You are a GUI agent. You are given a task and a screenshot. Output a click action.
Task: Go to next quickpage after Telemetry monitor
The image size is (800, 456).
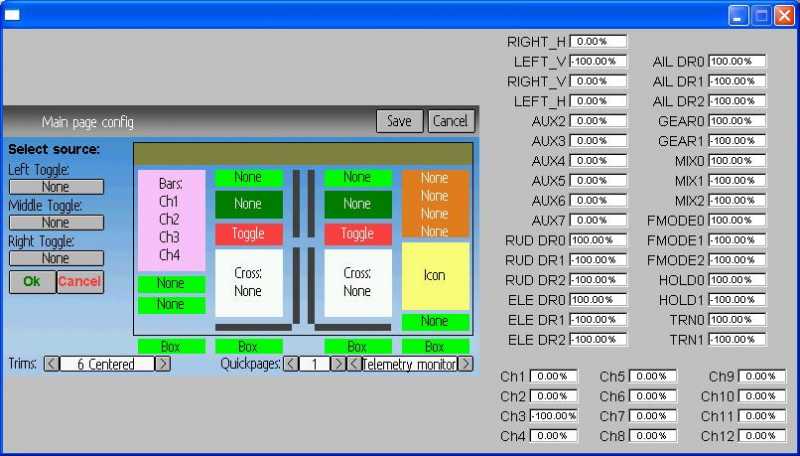(465, 364)
